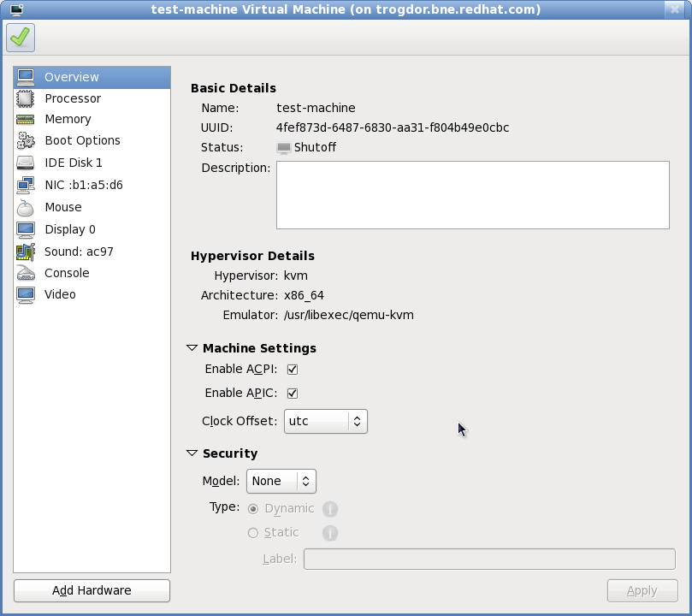
Task: Click the Add Hardware button
Action: point(91,590)
